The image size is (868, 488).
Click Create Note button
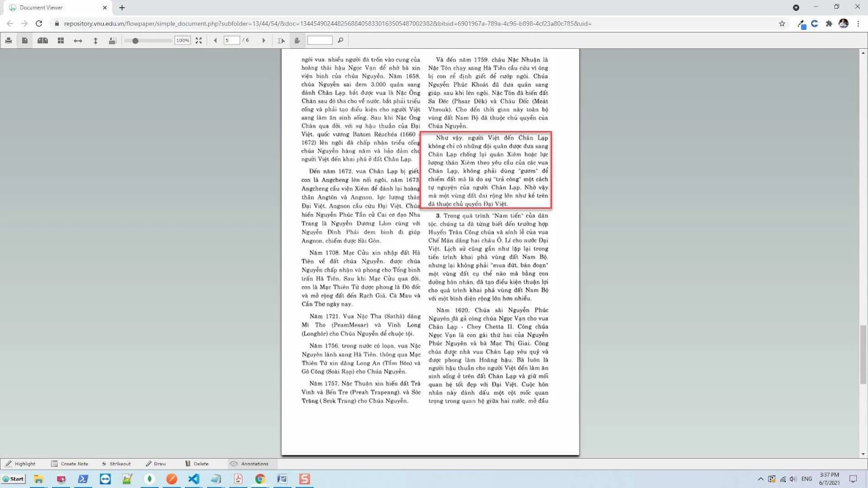(x=69, y=464)
